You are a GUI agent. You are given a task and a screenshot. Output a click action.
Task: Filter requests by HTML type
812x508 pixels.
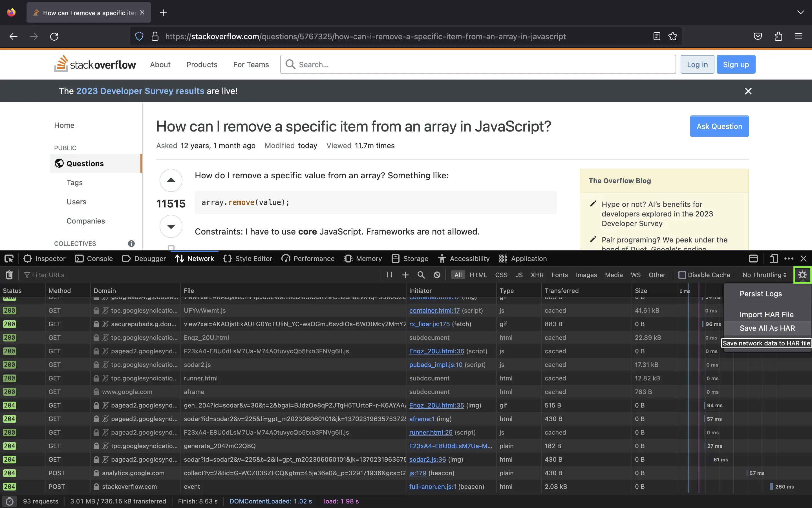point(478,275)
